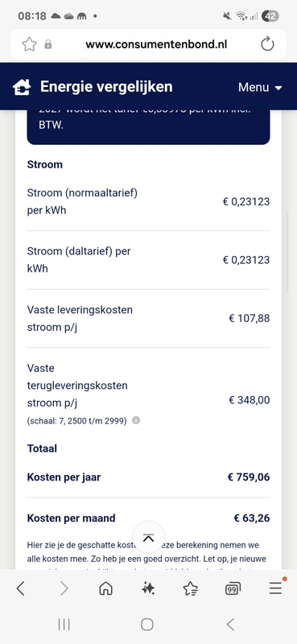297x644 pixels.
Task: Tap the padlock site security icon
Action: 48,44
